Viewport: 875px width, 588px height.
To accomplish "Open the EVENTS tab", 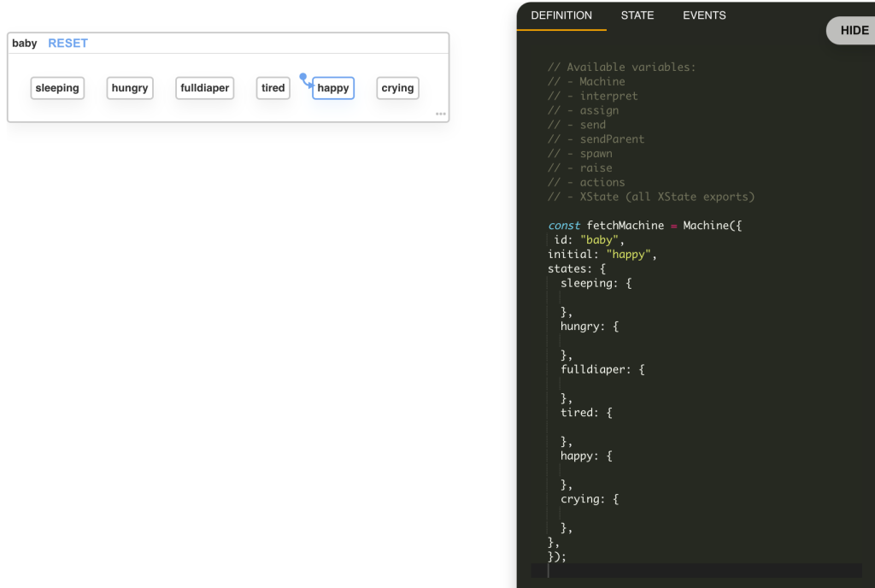I will [x=704, y=15].
